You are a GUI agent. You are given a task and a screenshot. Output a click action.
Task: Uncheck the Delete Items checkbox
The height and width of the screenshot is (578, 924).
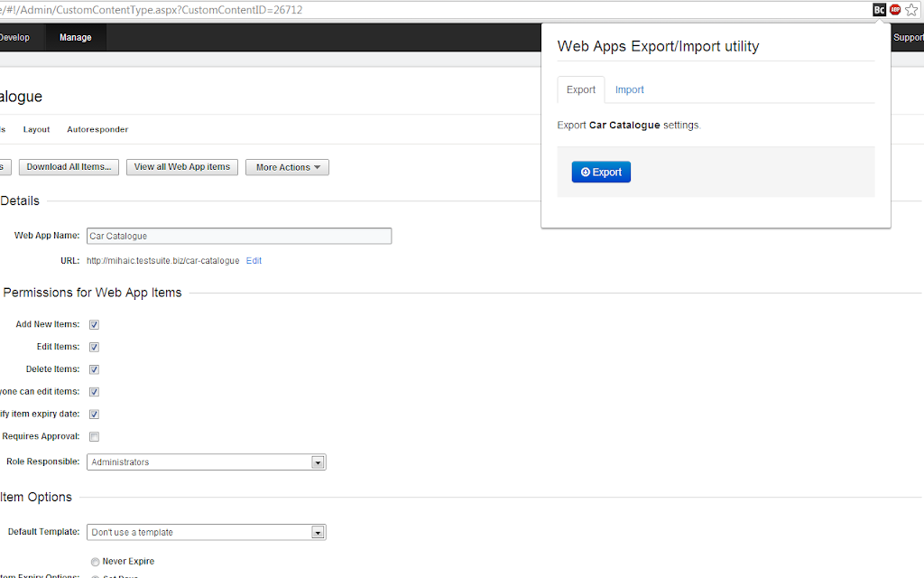click(94, 369)
